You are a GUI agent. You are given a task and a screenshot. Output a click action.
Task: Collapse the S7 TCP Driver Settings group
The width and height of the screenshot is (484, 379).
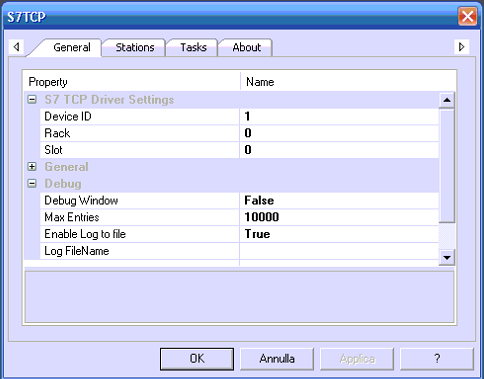coord(32,99)
